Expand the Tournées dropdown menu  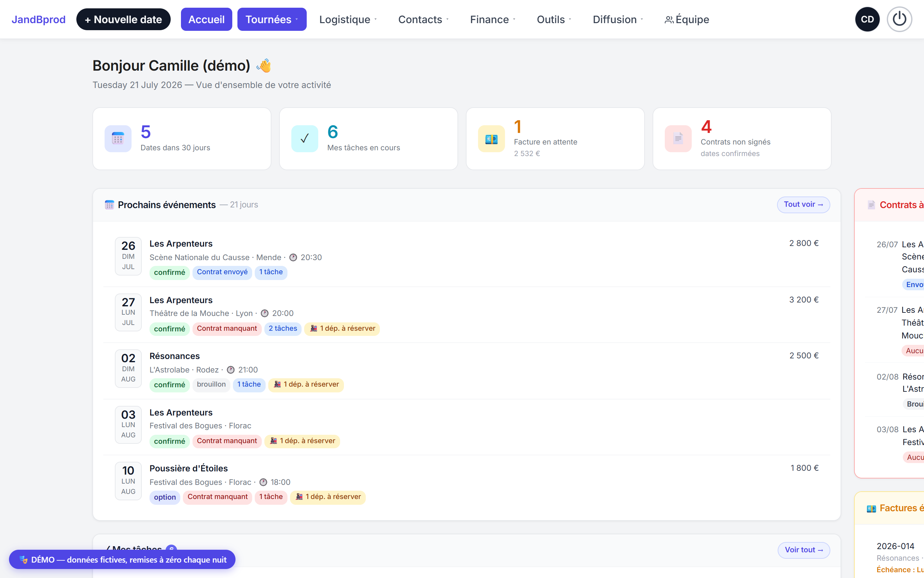[272, 19]
